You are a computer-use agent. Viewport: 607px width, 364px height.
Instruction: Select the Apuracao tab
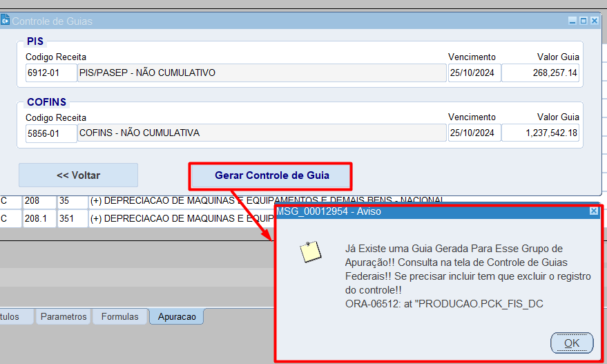pyautogui.click(x=177, y=317)
